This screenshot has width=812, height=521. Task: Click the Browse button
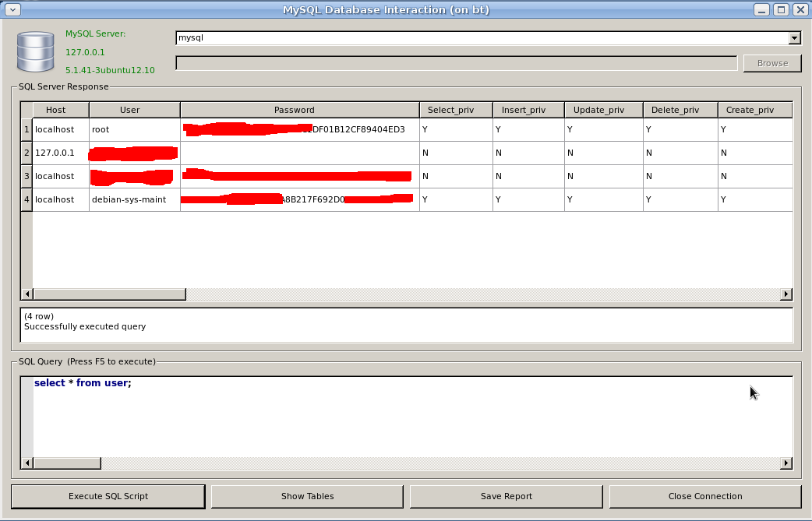point(771,63)
